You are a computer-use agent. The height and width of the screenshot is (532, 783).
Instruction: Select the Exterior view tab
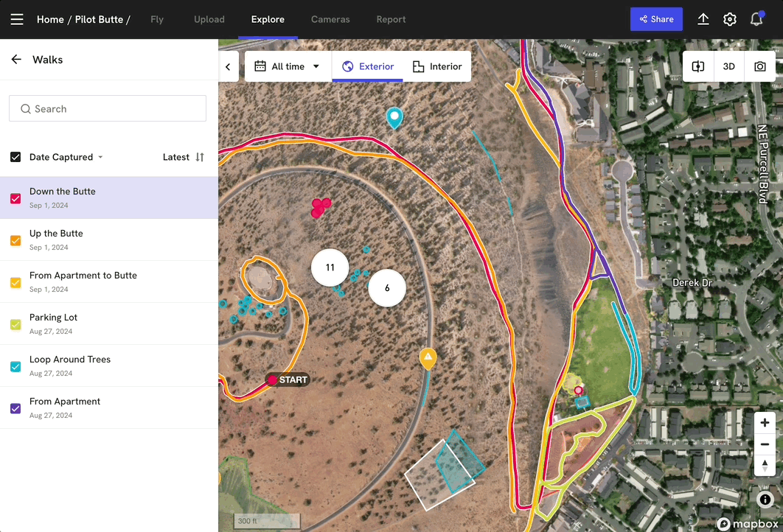point(367,66)
